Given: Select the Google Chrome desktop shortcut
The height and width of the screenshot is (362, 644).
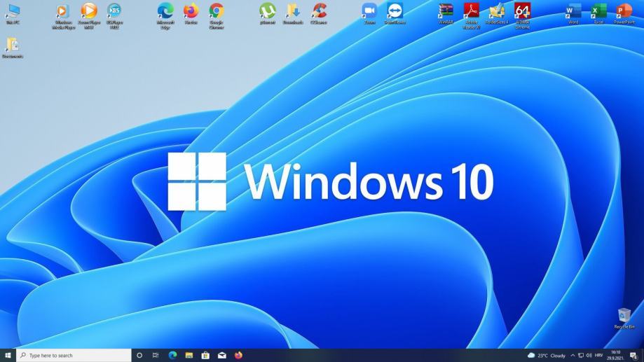Looking at the screenshot, I should point(217,16).
